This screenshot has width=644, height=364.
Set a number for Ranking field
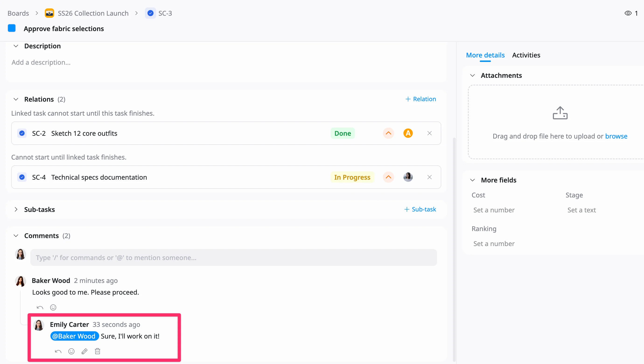(x=494, y=244)
